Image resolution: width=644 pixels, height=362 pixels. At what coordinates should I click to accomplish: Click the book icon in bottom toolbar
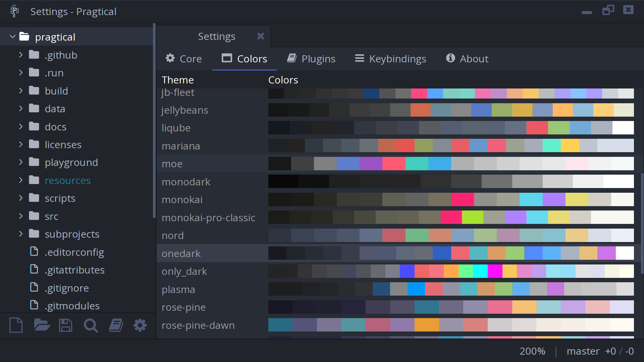(x=116, y=325)
